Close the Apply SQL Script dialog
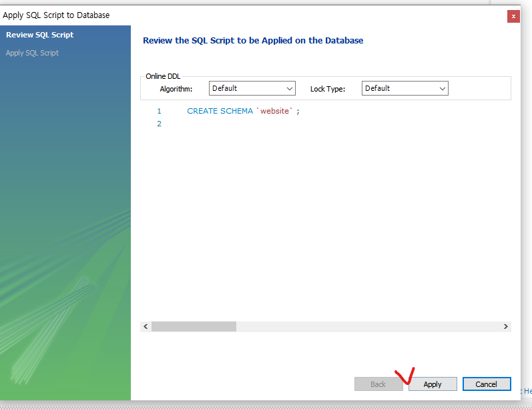The height and width of the screenshot is (409, 532). pyautogui.click(x=513, y=16)
